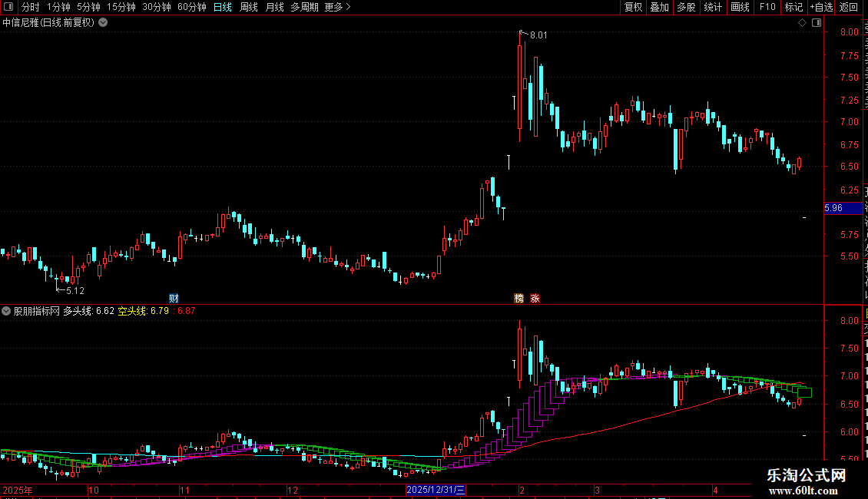The width and height of the screenshot is (868, 499).
Task: Click the 多头线: 6.62 indicator value
Action: [88, 311]
